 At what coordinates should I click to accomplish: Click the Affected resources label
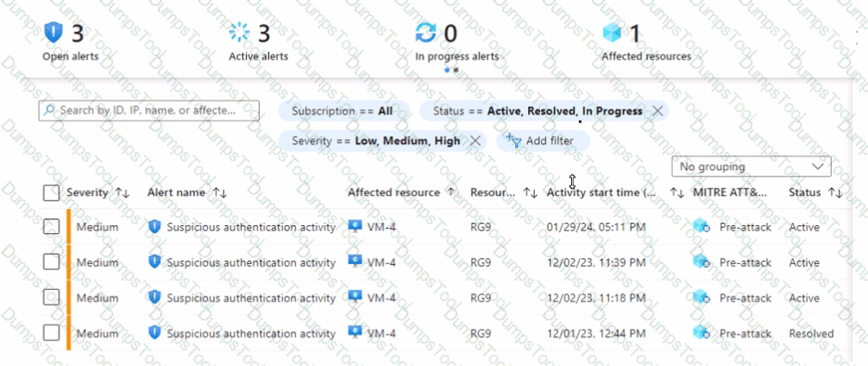(646, 56)
